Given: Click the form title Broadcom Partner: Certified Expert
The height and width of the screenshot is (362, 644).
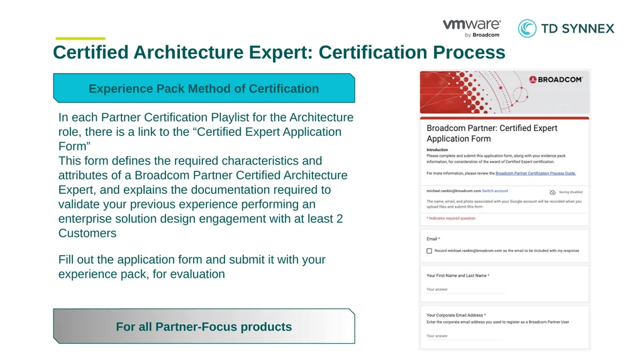Looking at the screenshot, I should tap(492, 133).
